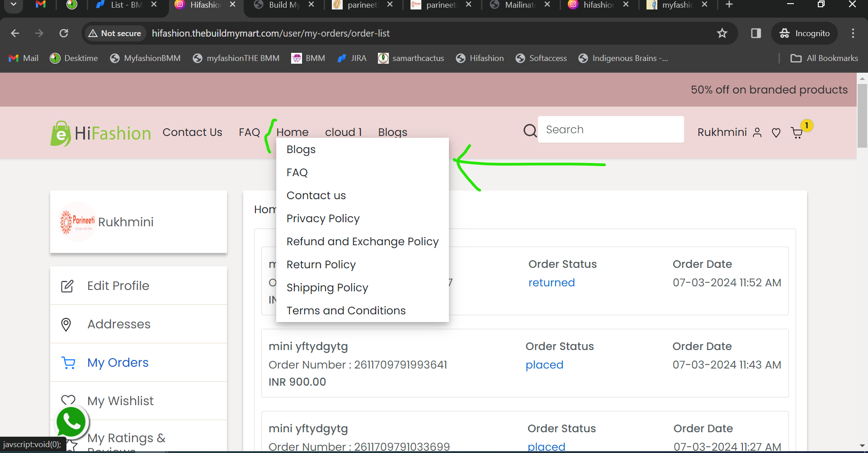Switch to the myfashion browser tab
868x453 pixels.
677,5
